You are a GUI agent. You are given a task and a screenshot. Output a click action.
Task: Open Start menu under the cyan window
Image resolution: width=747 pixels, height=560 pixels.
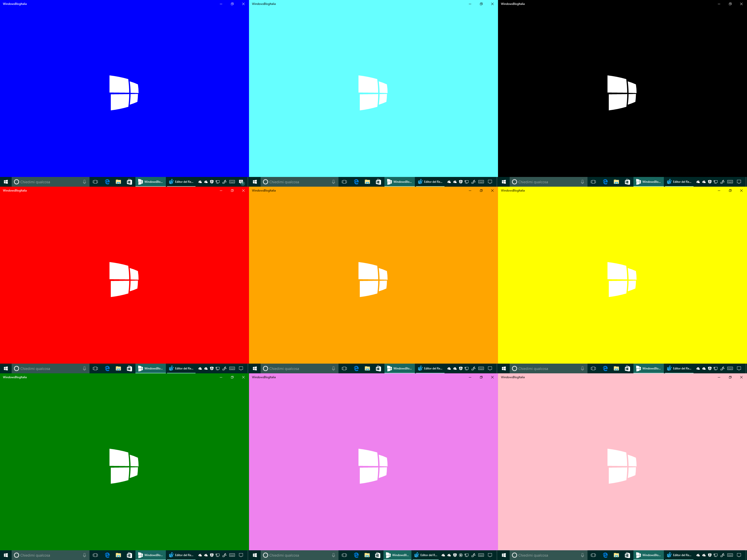(255, 182)
